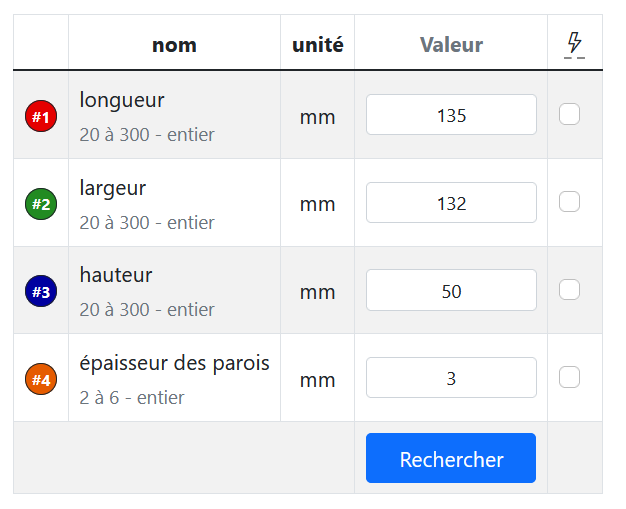The width and height of the screenshot is (626, 509).
Task: Click the red #1 parameter badge
Action: (x=41, y=116)
